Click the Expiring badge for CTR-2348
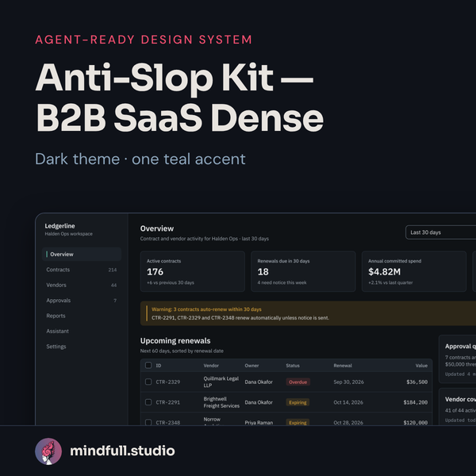476x476 pixels. point(297,422)
